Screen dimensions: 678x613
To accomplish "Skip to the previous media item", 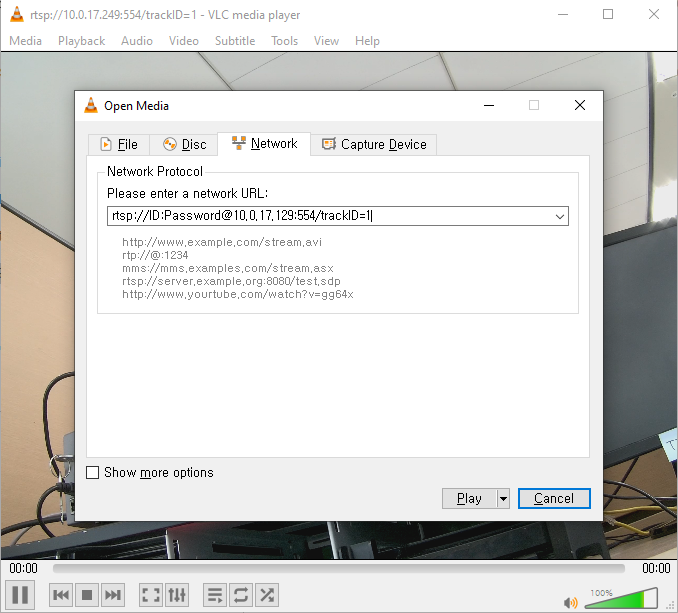I will pos(61,595).
